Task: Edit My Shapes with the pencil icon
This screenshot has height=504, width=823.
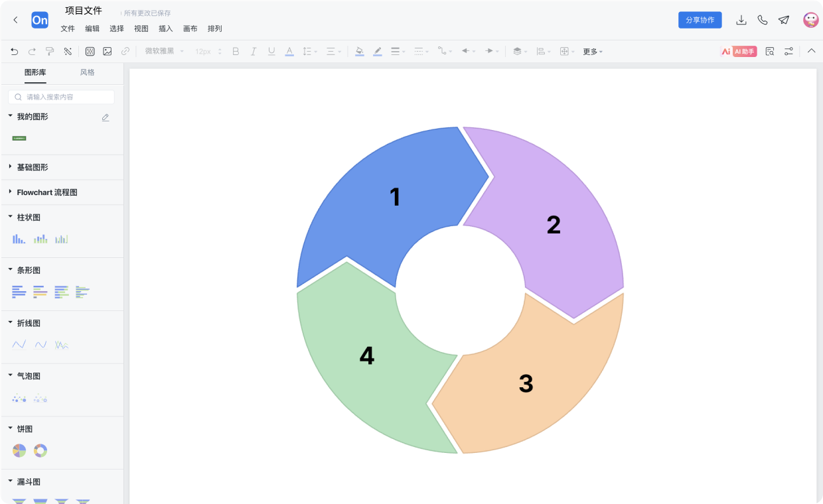Action: click(106, 117)
